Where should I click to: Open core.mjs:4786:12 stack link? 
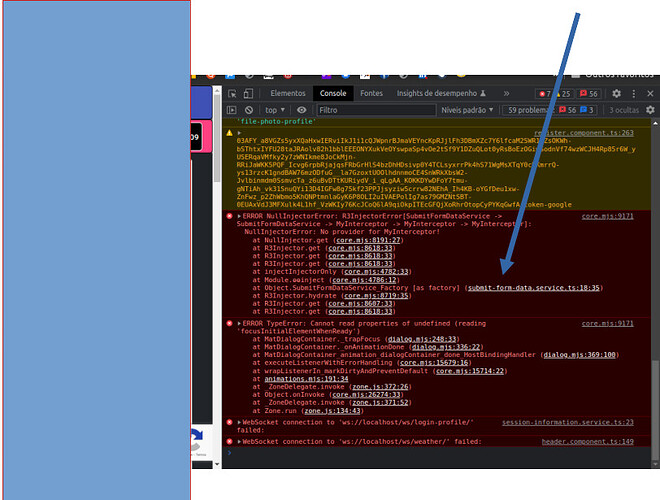point(365,280)
